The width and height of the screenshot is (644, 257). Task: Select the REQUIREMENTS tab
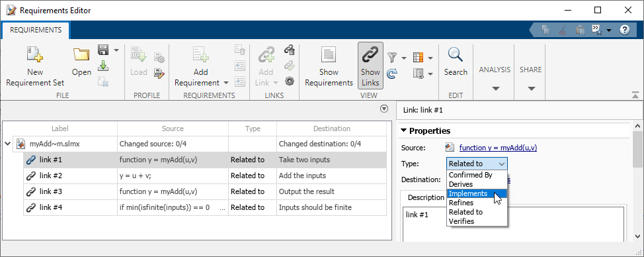(x=36, y=30)
